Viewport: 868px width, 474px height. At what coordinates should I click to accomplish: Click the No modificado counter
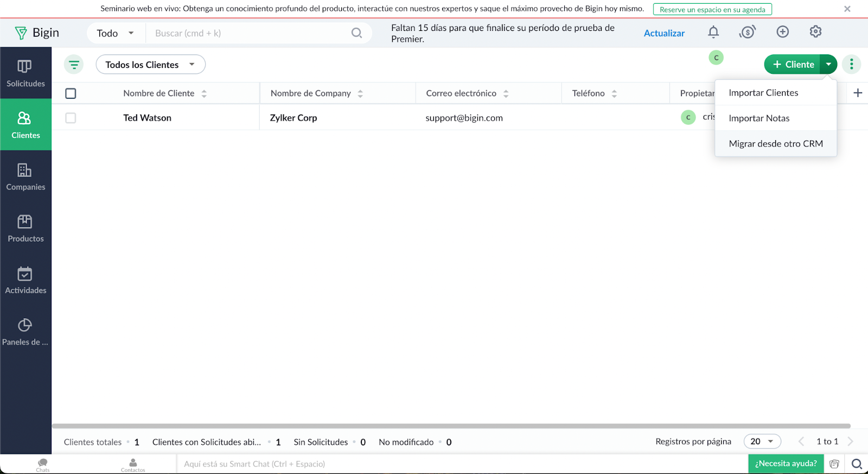click(x=415, y=442)
